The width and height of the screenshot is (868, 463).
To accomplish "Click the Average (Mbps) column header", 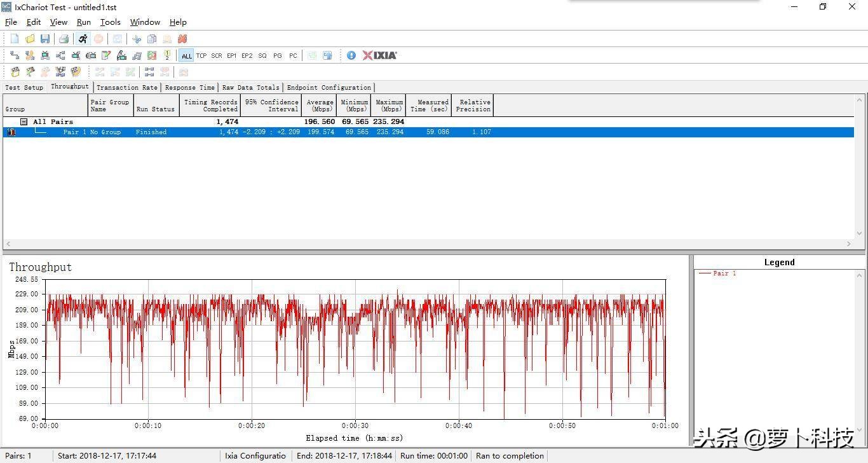I will pos(320,105).
